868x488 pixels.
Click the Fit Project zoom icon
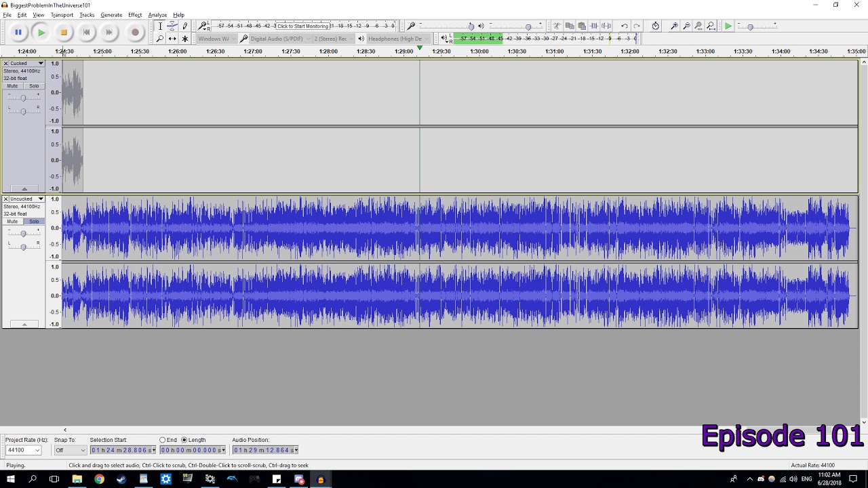tap(711, 26)
